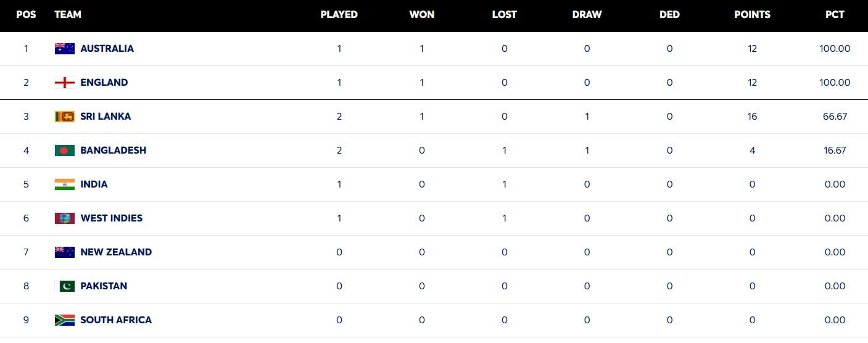Select the BANGLADESH team name
868x343 pixels.
[114, 151]
